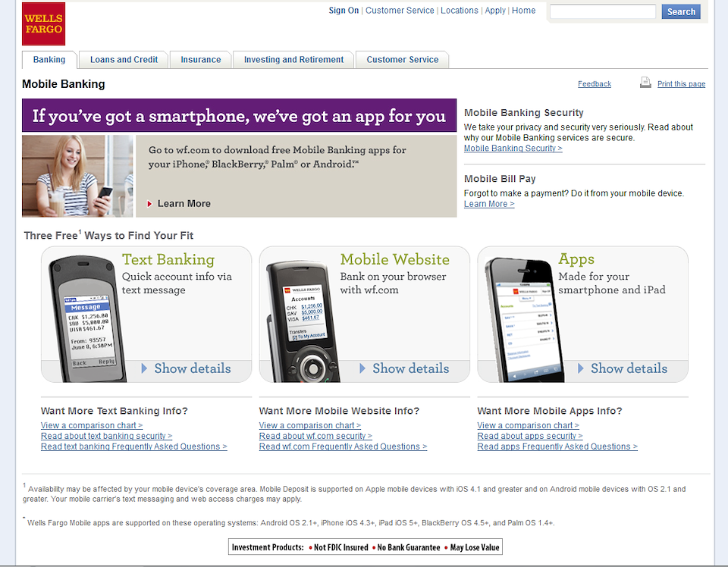Click the Search button

[681, 11]
